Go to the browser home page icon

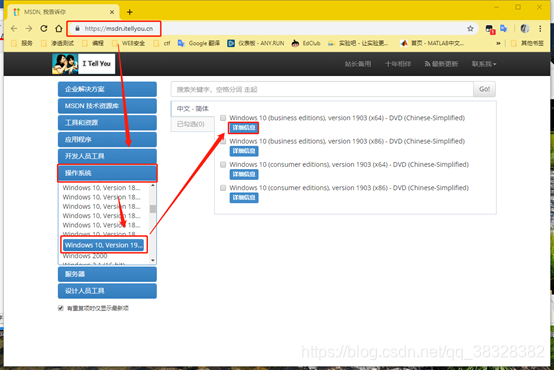pos(59,29)
